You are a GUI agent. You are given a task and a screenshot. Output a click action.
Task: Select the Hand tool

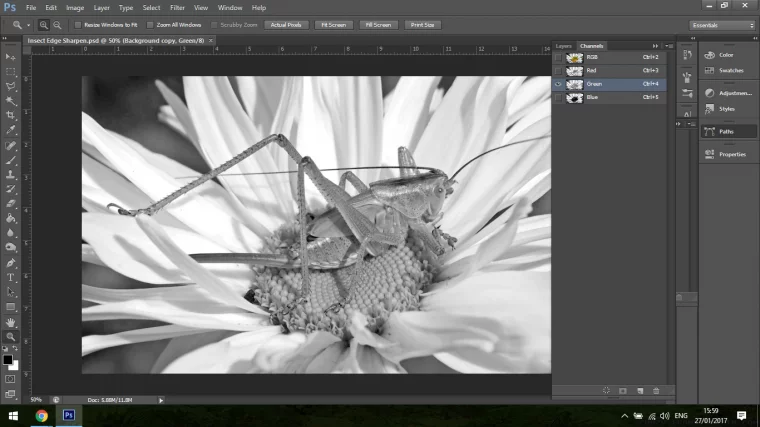click(10, 322)
